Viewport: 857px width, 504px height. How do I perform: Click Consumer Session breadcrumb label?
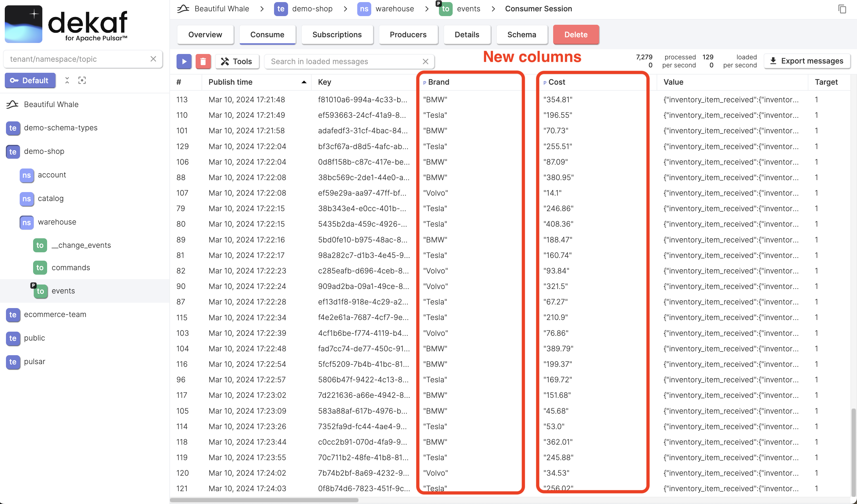pyautogui.click(x=538, y=9)
